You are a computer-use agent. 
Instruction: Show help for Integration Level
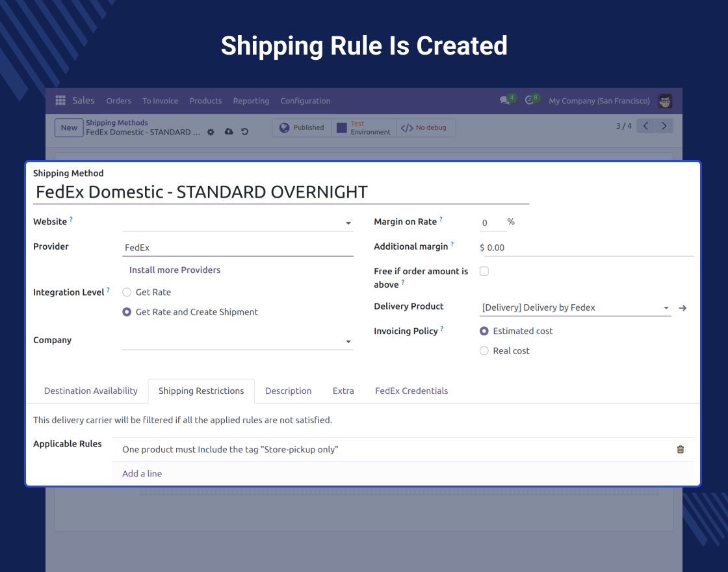coord(108,289)
